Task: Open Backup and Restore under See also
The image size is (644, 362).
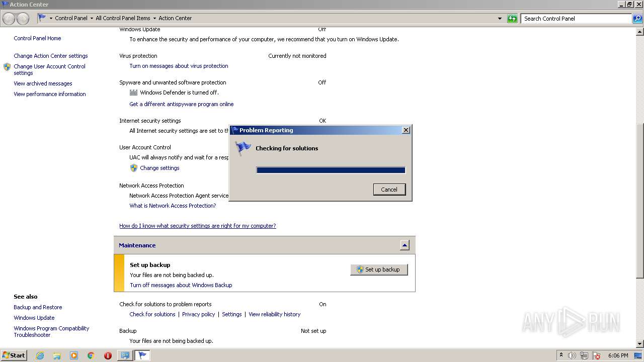Action: [38, 307]
